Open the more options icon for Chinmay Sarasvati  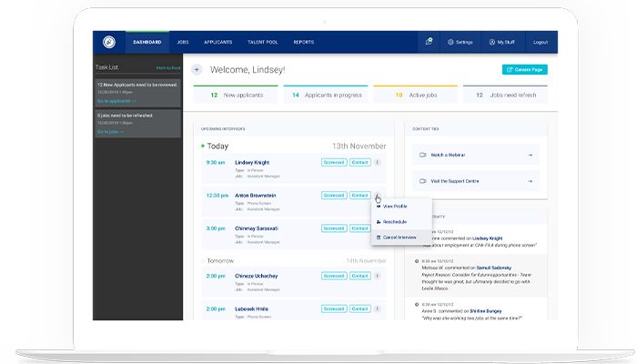point(378,228)
